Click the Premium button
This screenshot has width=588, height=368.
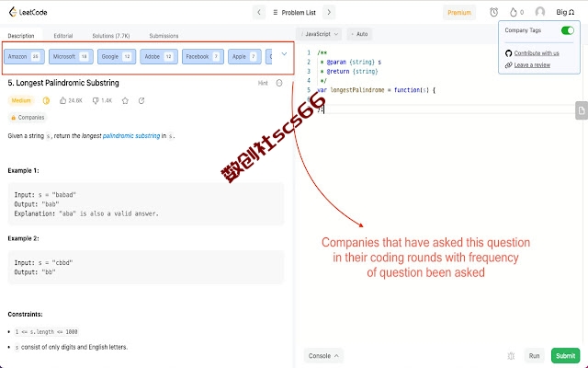(459, 12)
